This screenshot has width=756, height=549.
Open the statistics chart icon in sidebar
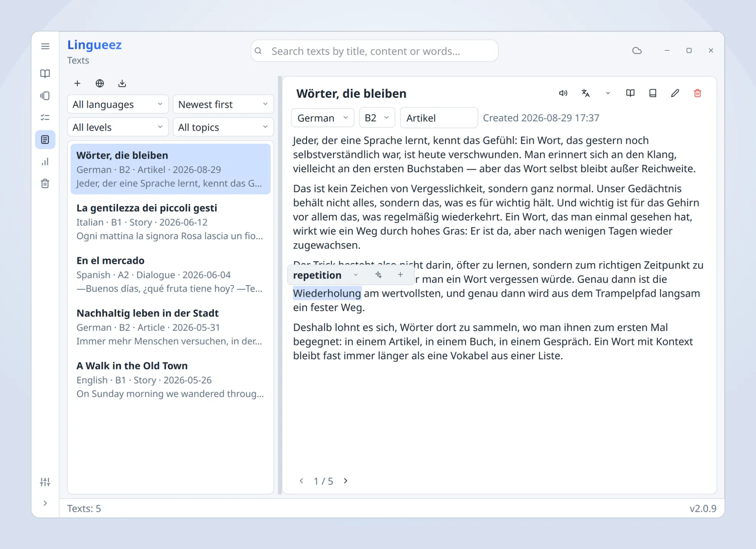pyautogui.click(x=45, y=162)
